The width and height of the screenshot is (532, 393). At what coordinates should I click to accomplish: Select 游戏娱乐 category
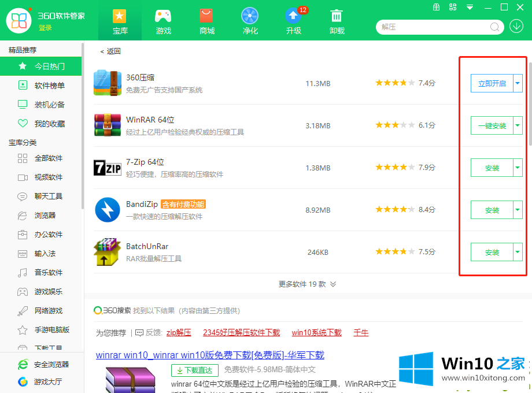pyautogui.click(x=40, y=292)
